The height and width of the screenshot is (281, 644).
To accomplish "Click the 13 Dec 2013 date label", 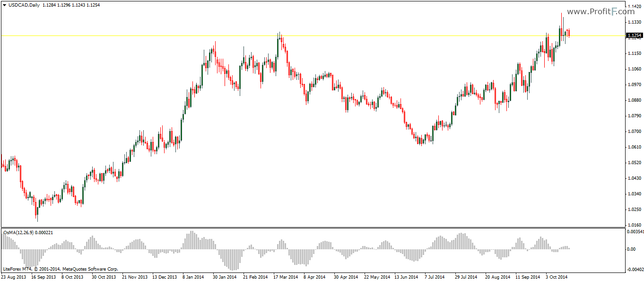I will tap(164, 277).
